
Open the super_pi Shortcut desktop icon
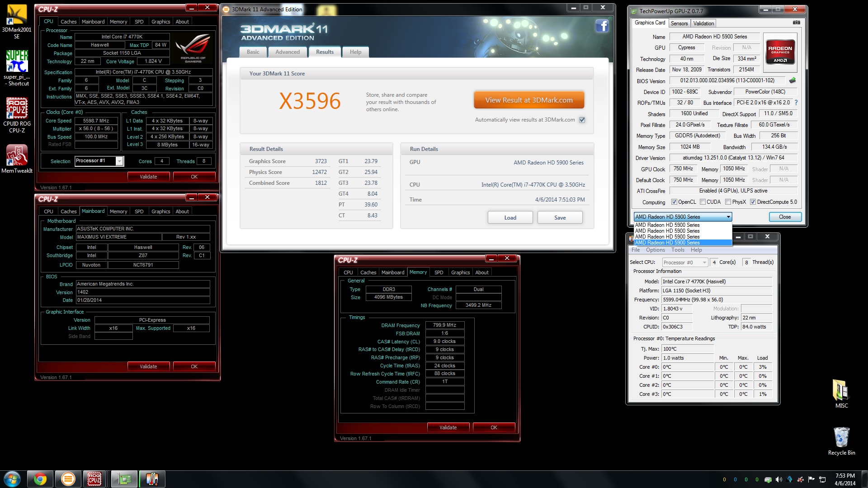tap(17, 68)
